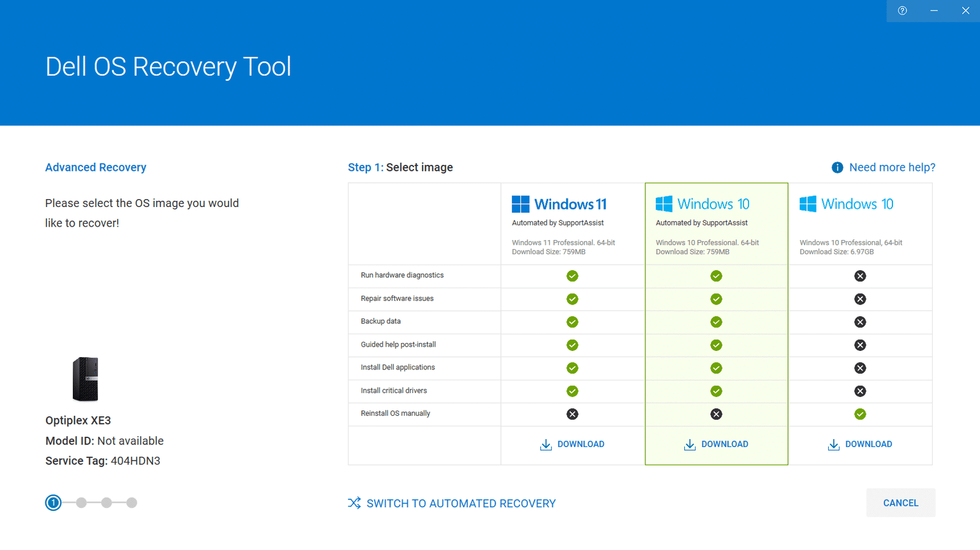Click Windows 11 X mark for Reinstall OS manually
980x550 pixels.
click(x=572, y=414)
